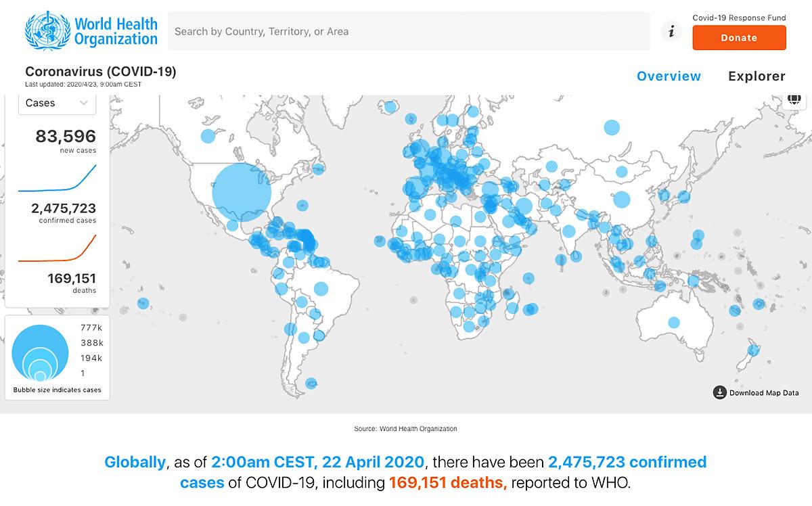Click '169,151 deaths,' in summary sentence
Image resolution: width=812 pixels, height=506 pixels.
(x=448, y=484)
